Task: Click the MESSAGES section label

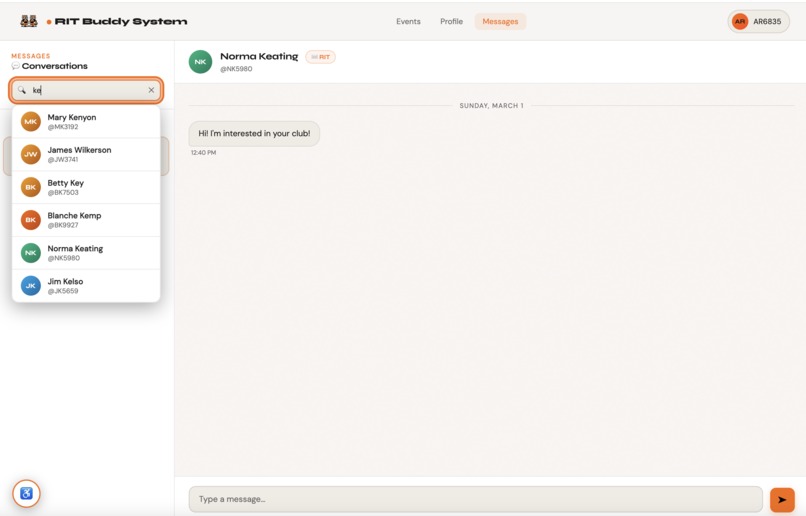Action: click(x=31, y=56)
